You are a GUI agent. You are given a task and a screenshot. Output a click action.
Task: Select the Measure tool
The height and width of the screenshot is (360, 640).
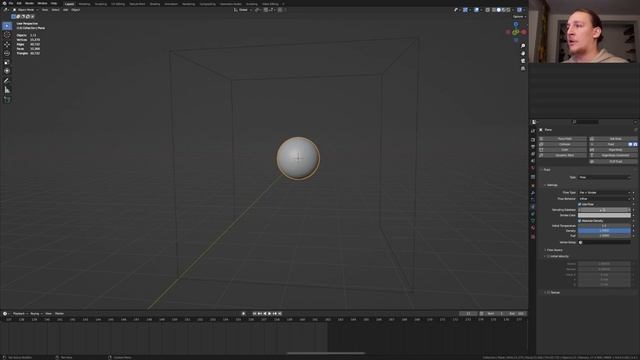tap(7, 90)
